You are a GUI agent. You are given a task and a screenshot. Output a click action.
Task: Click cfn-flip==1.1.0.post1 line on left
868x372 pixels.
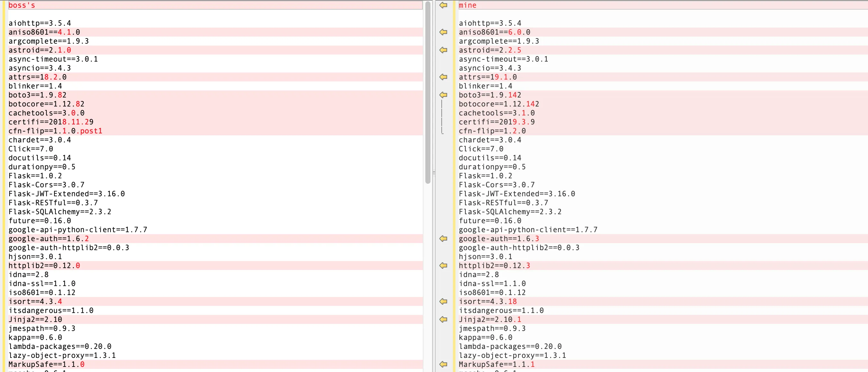click(55, 131)
